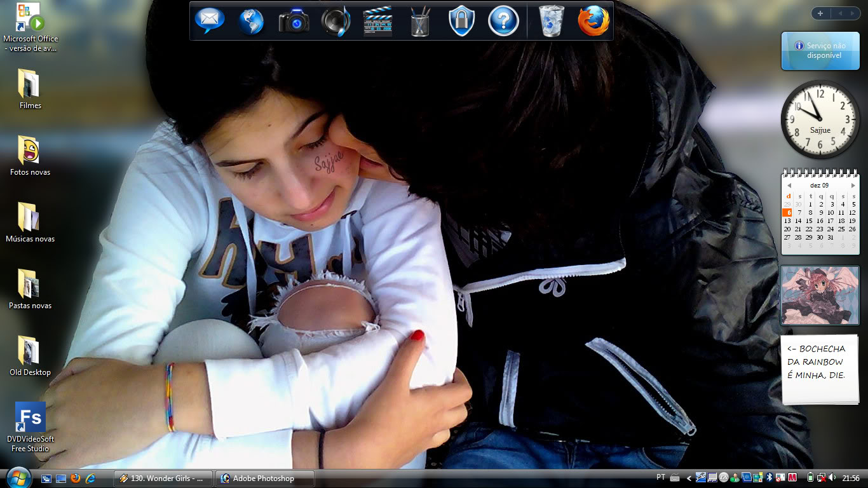Go to next sidebar gadget page

[853, 13]
